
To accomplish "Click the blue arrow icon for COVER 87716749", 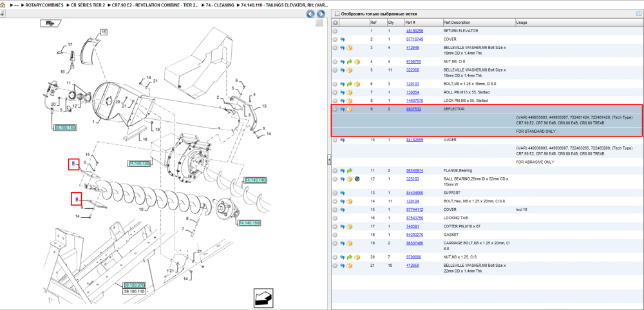I will pyautogui.click(x=343, y=39).
